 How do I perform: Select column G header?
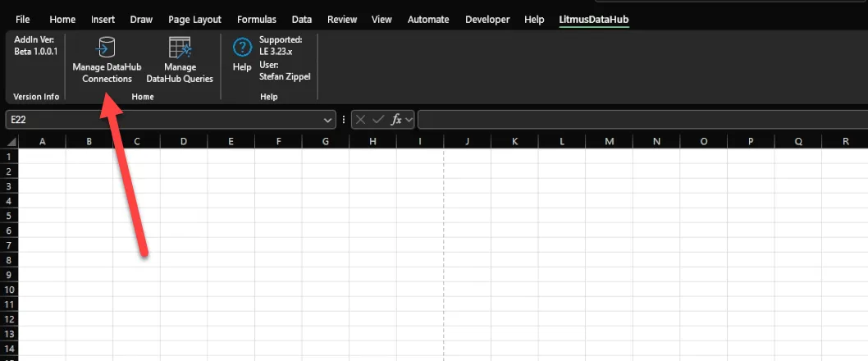[326, 142]
